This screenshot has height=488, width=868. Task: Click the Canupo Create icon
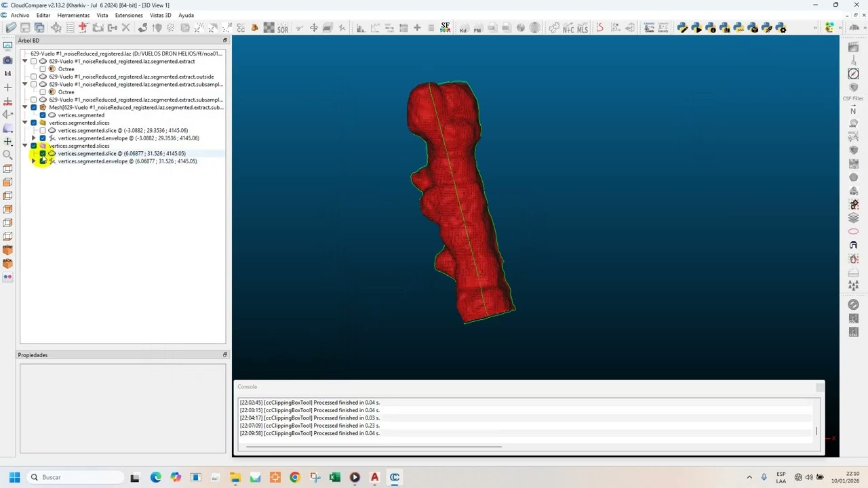[x=649, y=28]
